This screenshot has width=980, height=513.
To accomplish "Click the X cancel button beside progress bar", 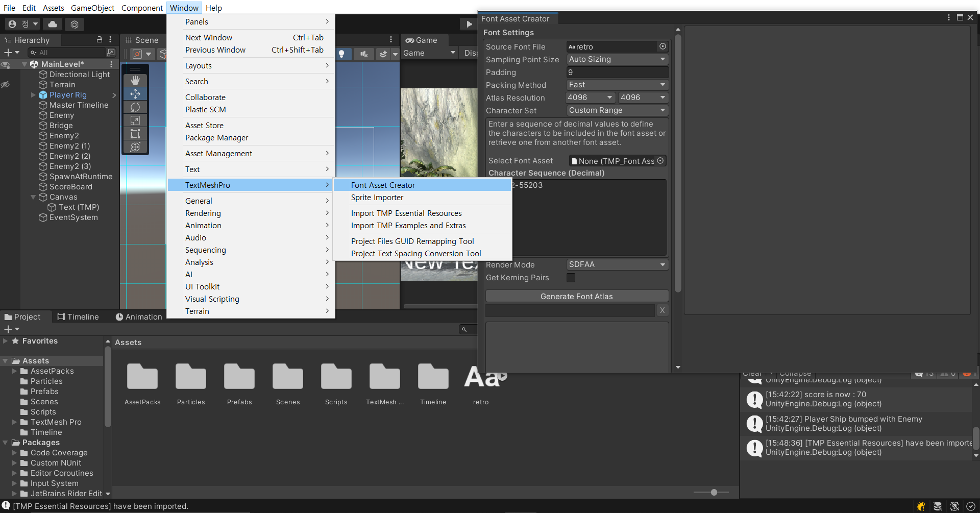I will tap(662, 310).
